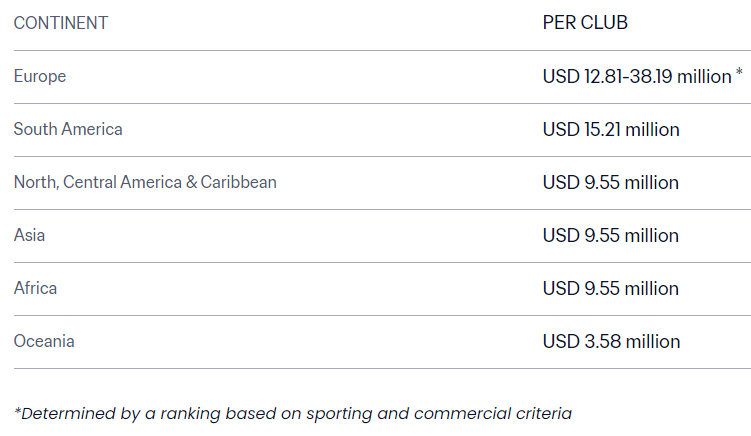Click the footnote about ranking criteria

click(293, 414)
